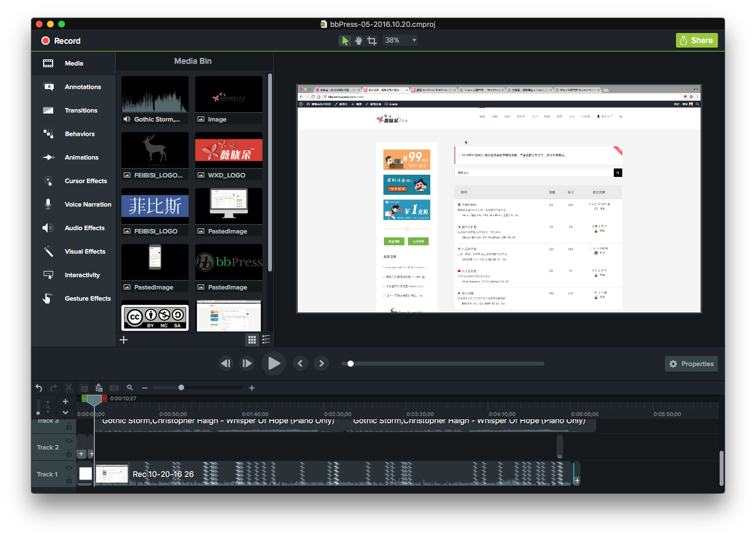Click the undo arrow above timeline
This screenshot has height=538, width=756.
39,388
